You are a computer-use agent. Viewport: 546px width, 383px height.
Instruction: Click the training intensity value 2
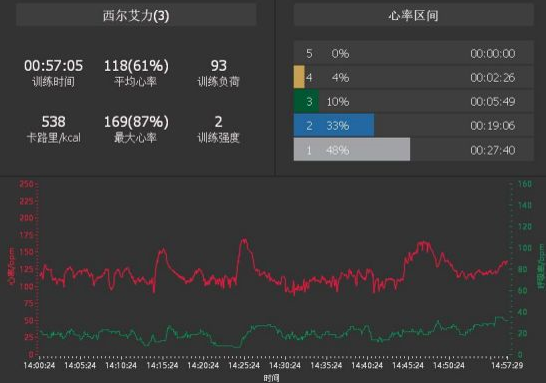click(x=219, y=122)
